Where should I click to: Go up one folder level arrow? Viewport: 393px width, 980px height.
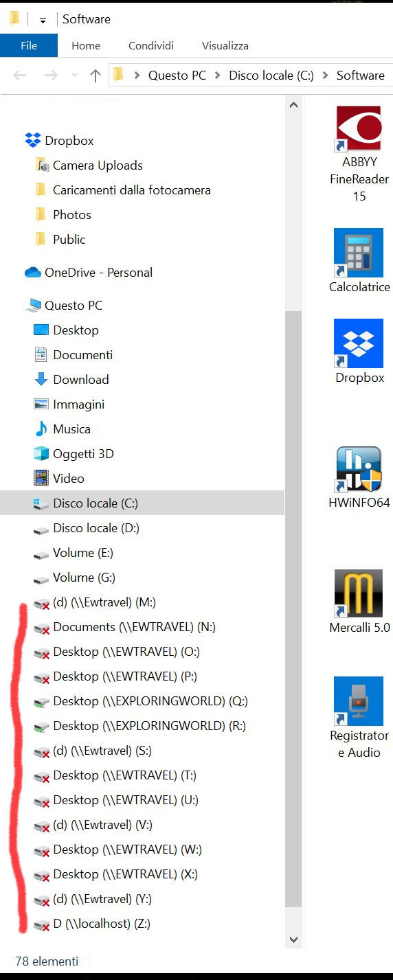pos(96,76)
